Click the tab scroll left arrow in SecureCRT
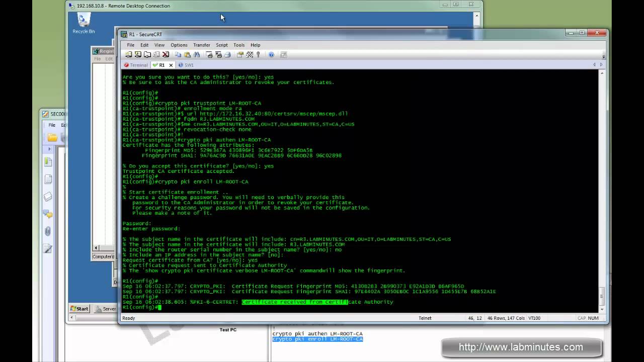The height and width of the screenshot is (362, 644). point(594,65)
